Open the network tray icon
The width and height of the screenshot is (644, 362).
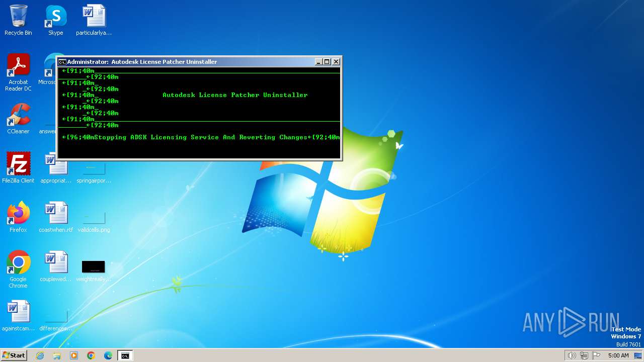[x=584, y=355]
